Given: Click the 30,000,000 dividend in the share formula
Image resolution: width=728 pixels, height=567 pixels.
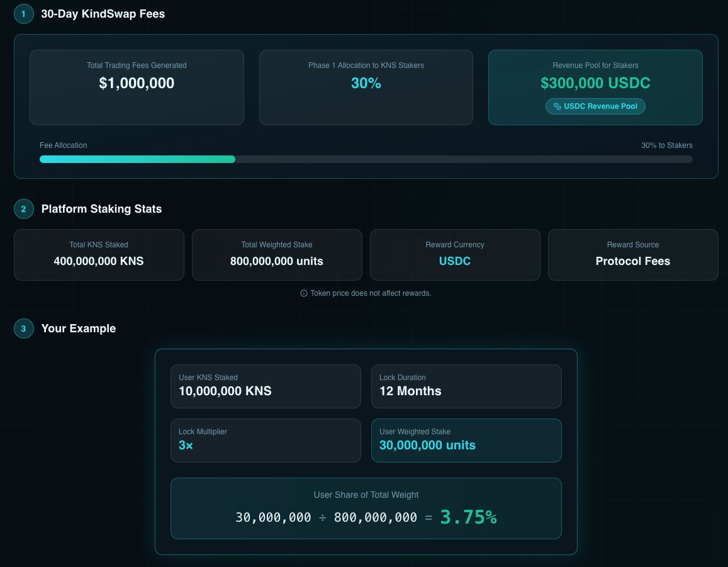Looking at the screenshot, I should click(x=273, y=517).
